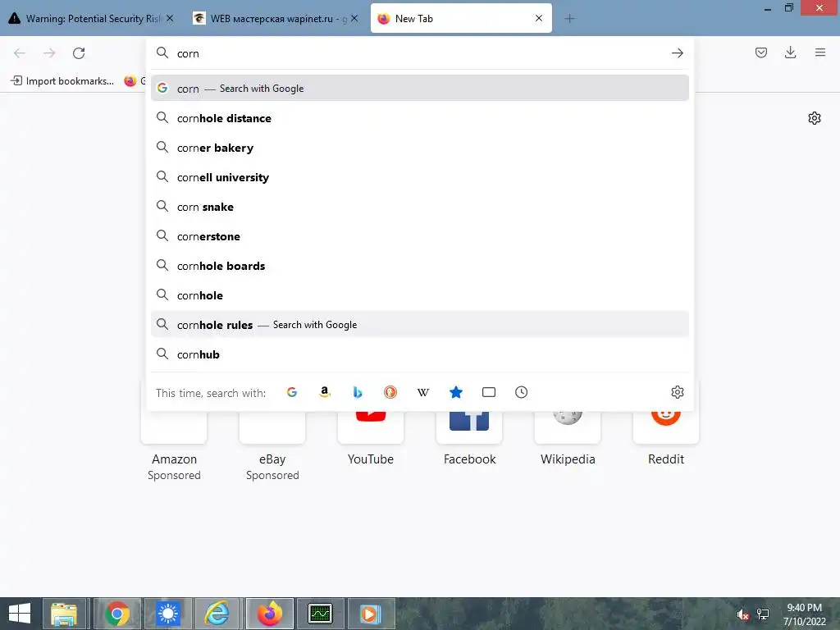The width and height of the screenshot is (840, 630).
Task: Choose 'cornhole distance' suggestion
Action: (420, 118)
